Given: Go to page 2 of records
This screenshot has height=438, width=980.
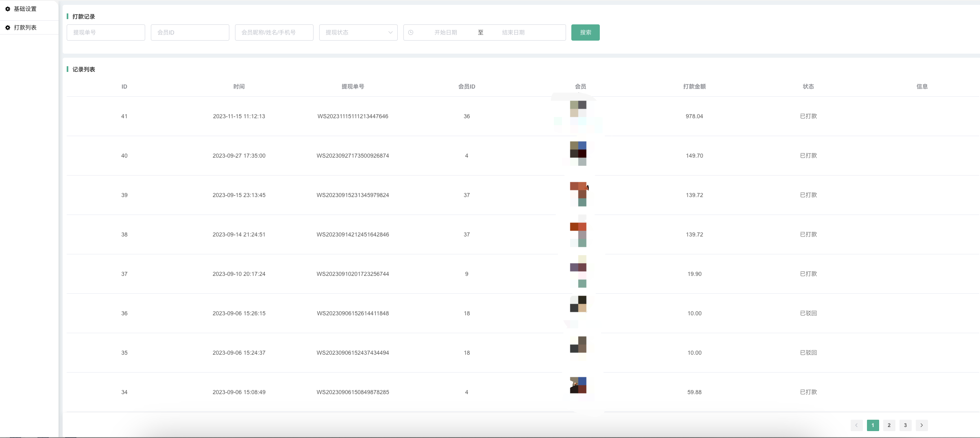Looking at the screenshot, I should point(889,425).
